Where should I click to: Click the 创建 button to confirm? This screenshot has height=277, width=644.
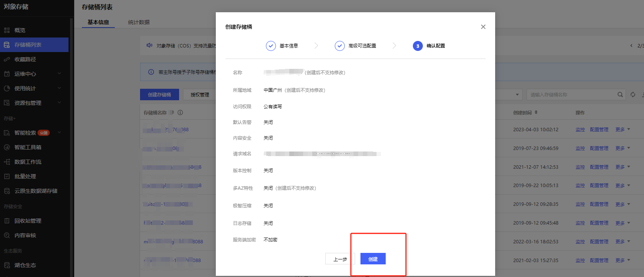tap(373, 259)
